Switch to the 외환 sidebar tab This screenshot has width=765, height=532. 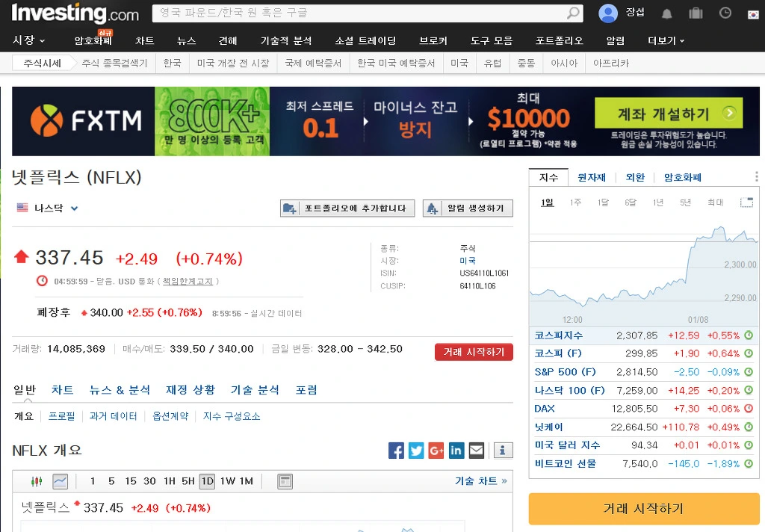point(635,178)
